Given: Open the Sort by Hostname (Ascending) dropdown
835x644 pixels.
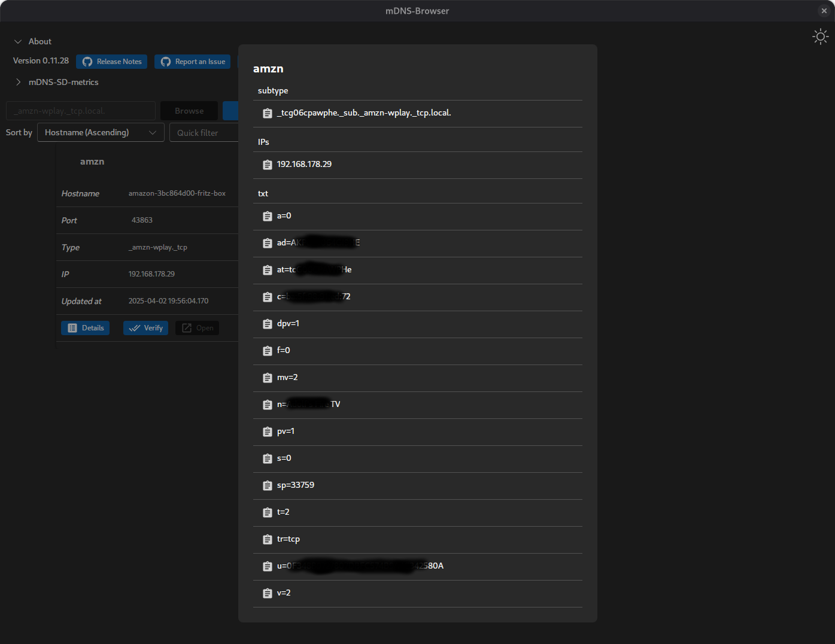Looking at the screenshot, I should coord(101,132).
